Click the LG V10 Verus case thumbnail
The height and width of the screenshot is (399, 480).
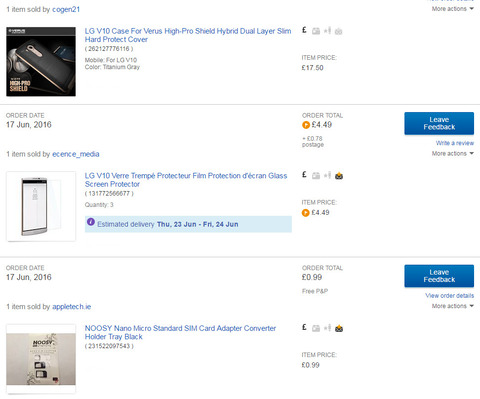[41, 62]
